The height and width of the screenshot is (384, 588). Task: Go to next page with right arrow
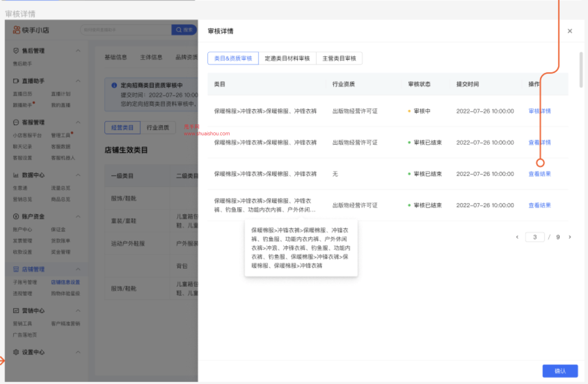[570, 237]
